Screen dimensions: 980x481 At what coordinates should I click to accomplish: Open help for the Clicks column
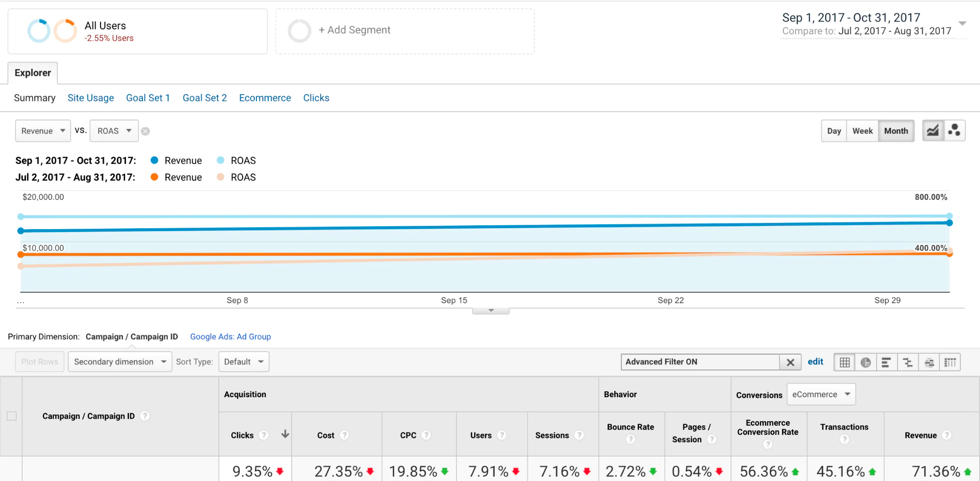[x=264, y=435]
